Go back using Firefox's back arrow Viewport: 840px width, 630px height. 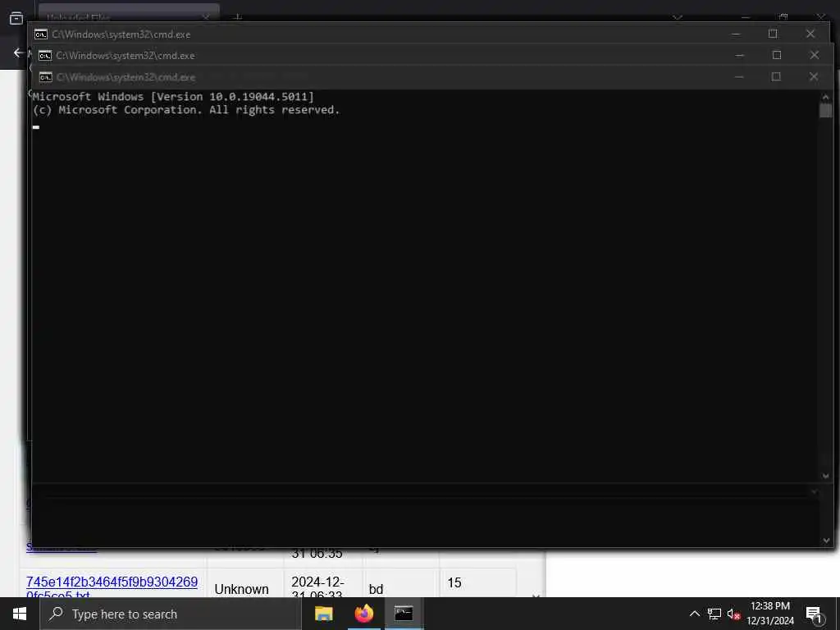(18, 52)
